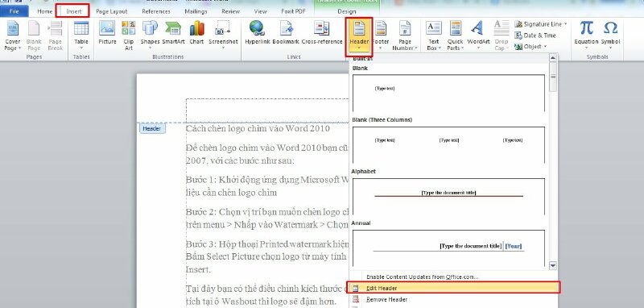Screen dimensions: 644x308
Task: Click the text 'Cách chèn logo chìm vào Word 2010'
Action: (258, 128)
